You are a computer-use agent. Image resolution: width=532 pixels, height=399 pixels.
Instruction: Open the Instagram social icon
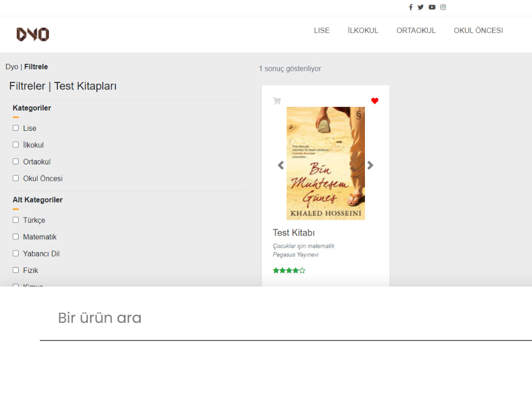click(443, 7)
